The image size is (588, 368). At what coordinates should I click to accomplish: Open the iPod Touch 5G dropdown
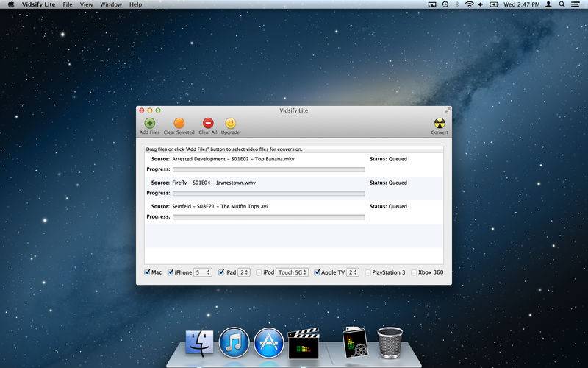click(x=292, y=272)
